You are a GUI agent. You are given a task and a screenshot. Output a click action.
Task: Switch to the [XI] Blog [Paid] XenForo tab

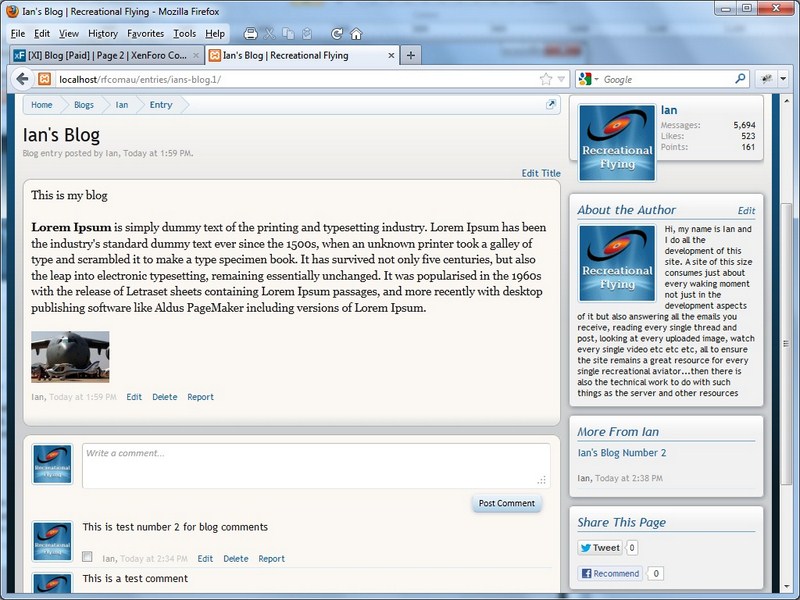click(x=107, y=55)
